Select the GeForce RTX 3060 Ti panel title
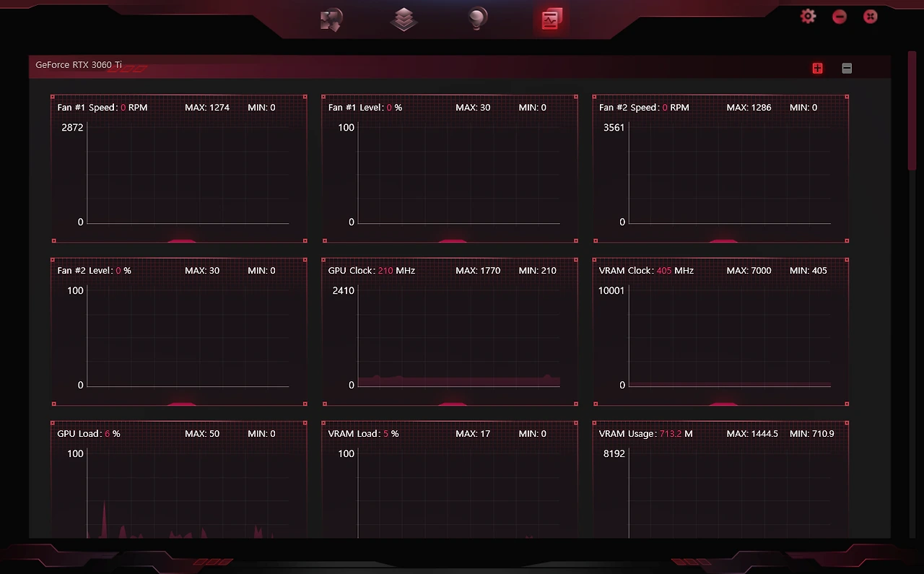Screen dimensions: 924x574 (79, 65)
